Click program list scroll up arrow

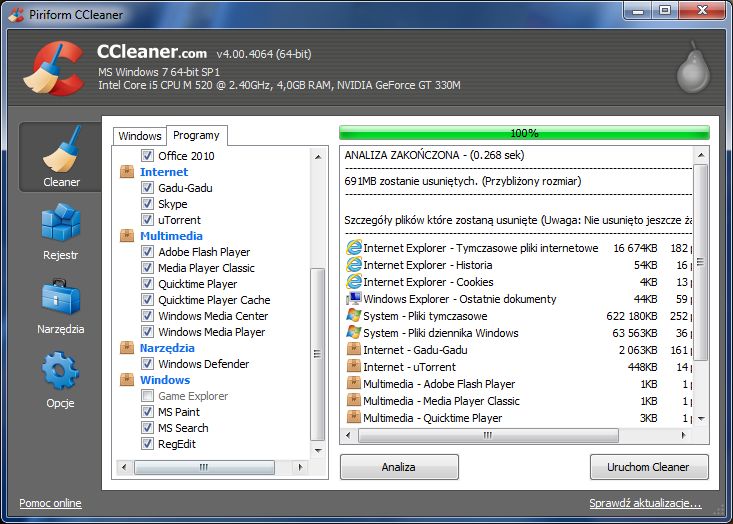coord(318,157)
